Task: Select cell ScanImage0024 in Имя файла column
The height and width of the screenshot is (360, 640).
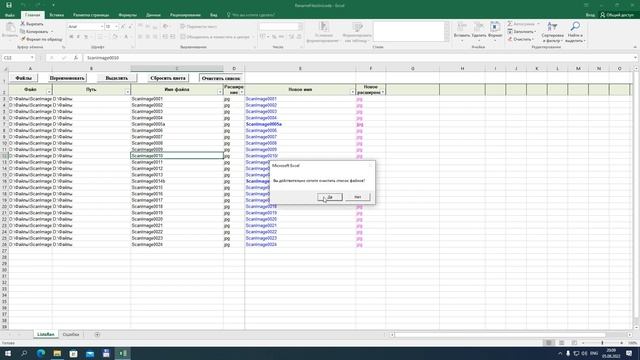Action: (177, 244)
